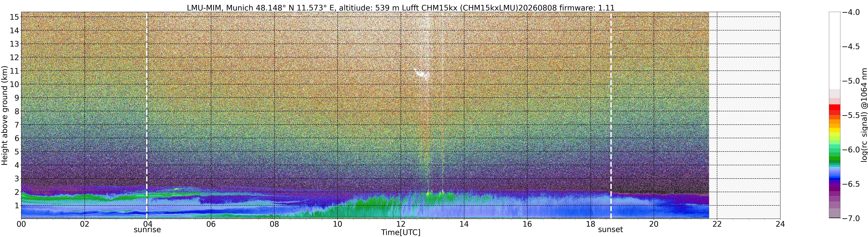Screen dimensions: 868x237
Task: Select the '−5.5' colorbar tick label
Action: [x=851, y=115]
